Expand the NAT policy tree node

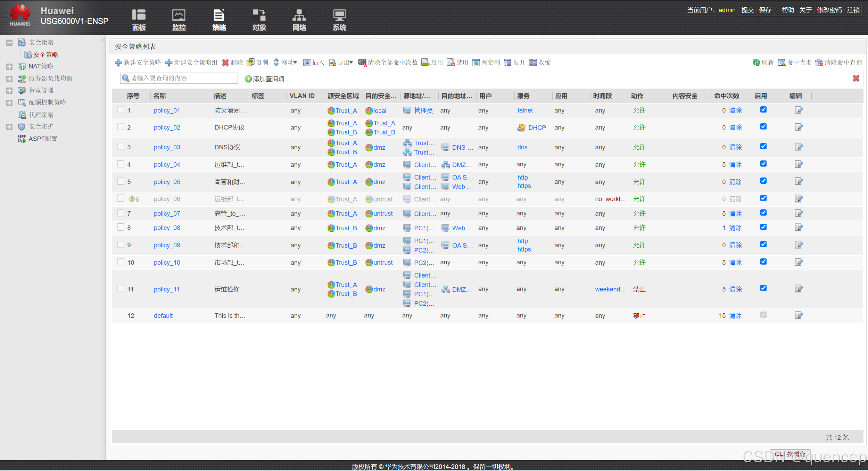pos(9,66)
